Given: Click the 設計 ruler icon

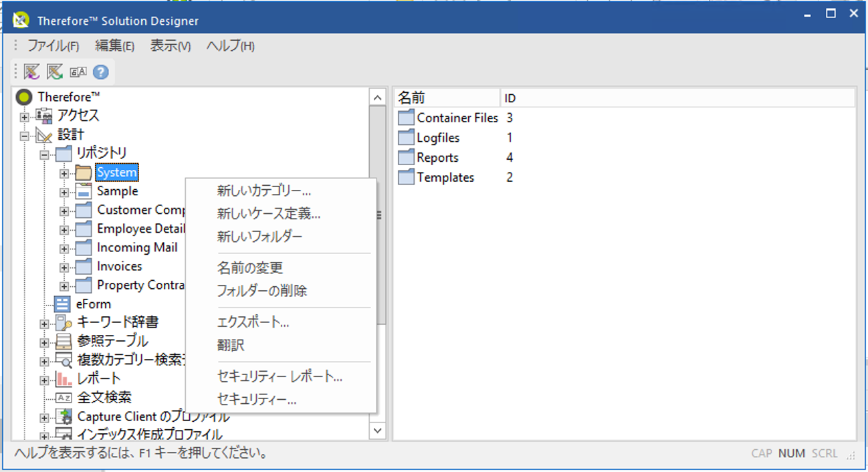Looking at the screenshot, I should pos(44,135).
